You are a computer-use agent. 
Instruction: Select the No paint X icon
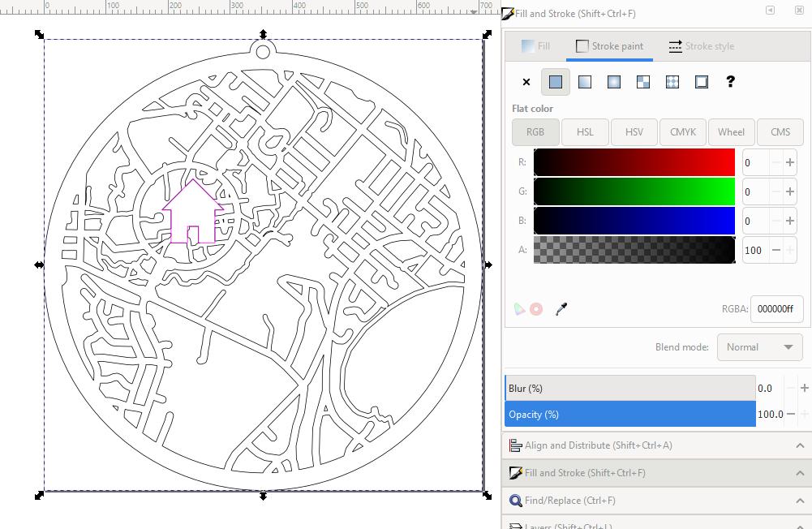526,82
